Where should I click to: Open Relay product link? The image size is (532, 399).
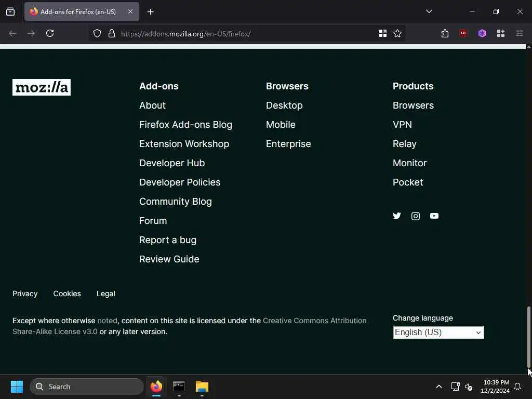click(x=404, y=144)
